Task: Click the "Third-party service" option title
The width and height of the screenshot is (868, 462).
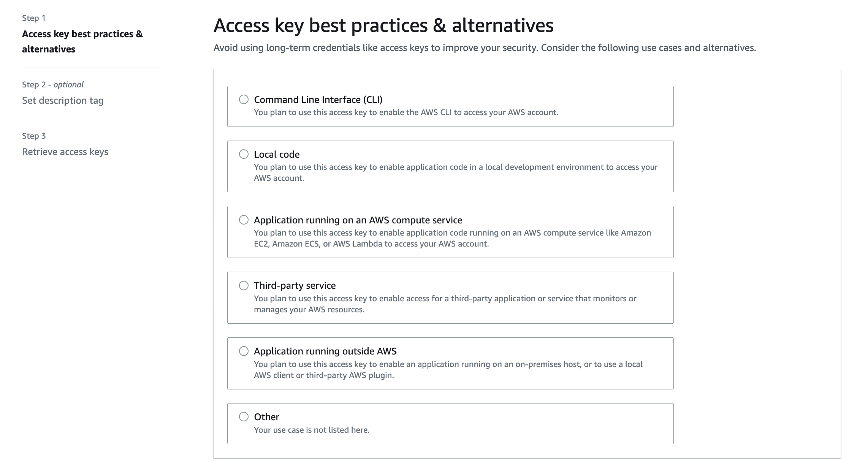Action: 295,285
